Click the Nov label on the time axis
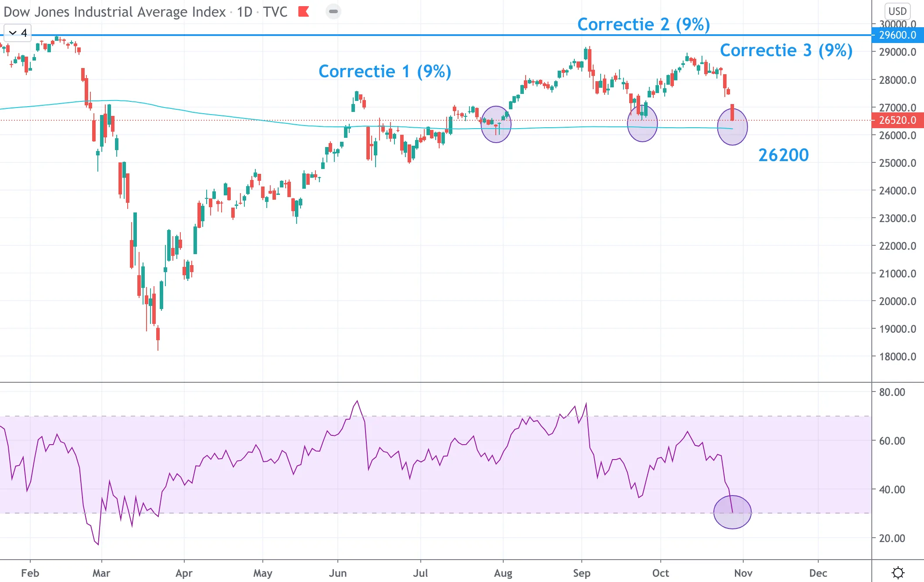This screenshot has width=924, height=582. [x=743, y=573]
